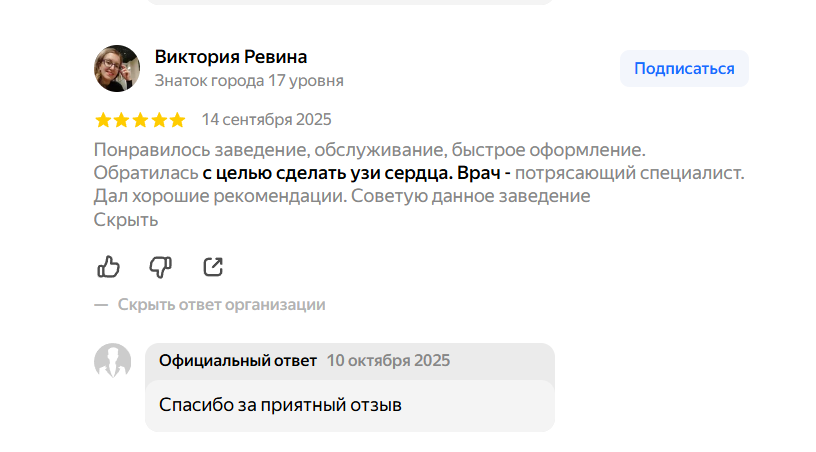Click the Знаток города 17 уровня label
The width and height of the screenshot is (816, 452).
[x=249, y=80]
